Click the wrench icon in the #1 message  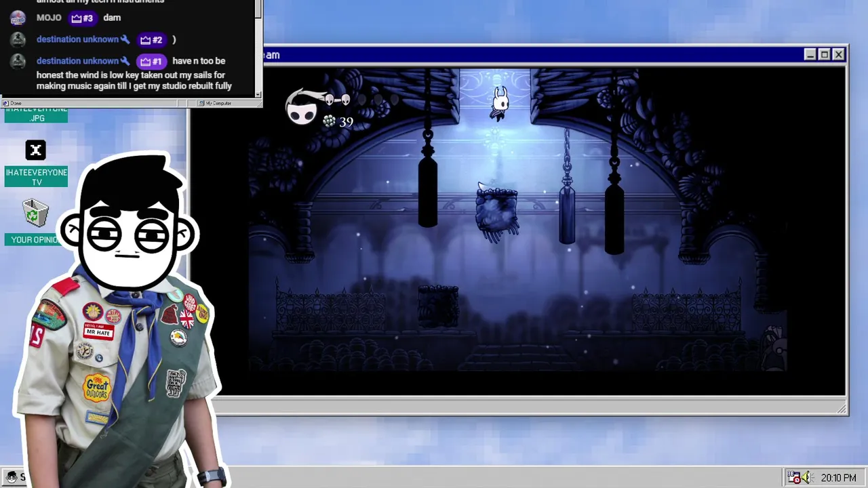point(125,61)
